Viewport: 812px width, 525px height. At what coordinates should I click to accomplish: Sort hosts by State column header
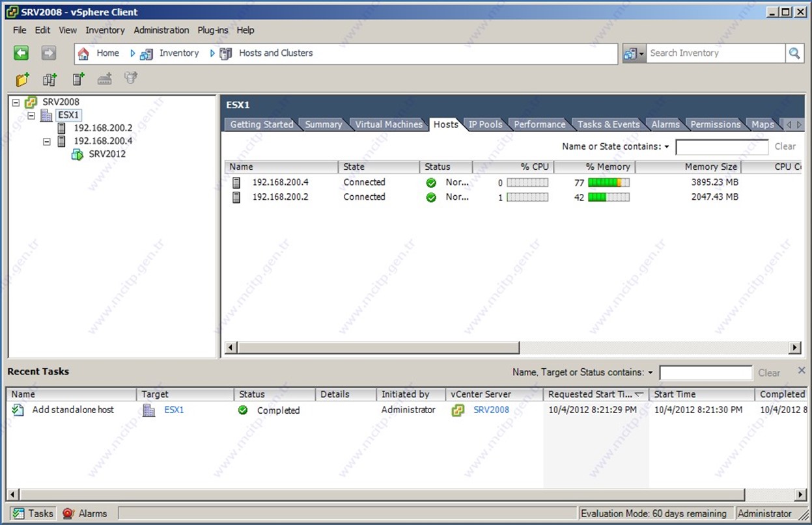378,167
